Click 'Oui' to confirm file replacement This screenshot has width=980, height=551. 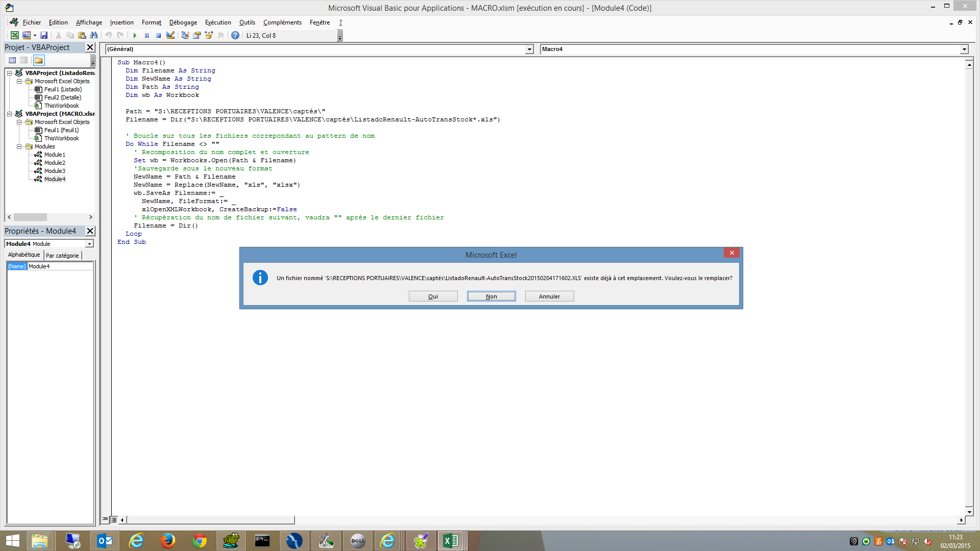[x=433, y=296]
